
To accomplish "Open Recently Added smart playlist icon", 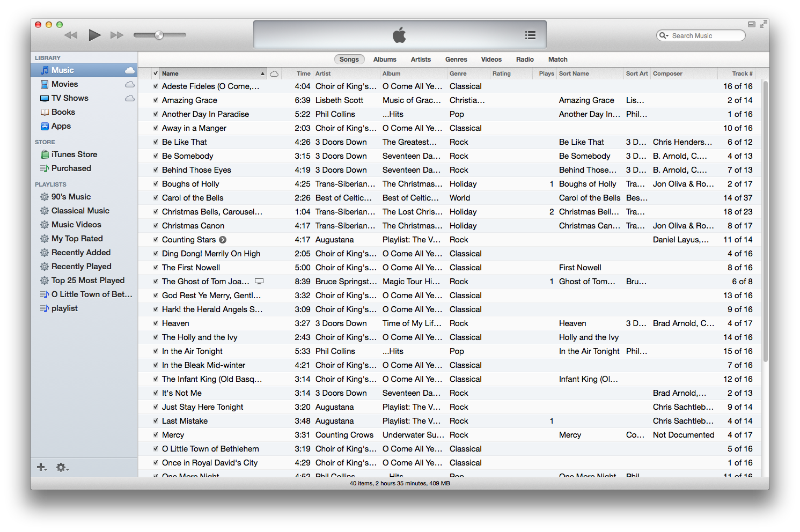I will [45, 253].
